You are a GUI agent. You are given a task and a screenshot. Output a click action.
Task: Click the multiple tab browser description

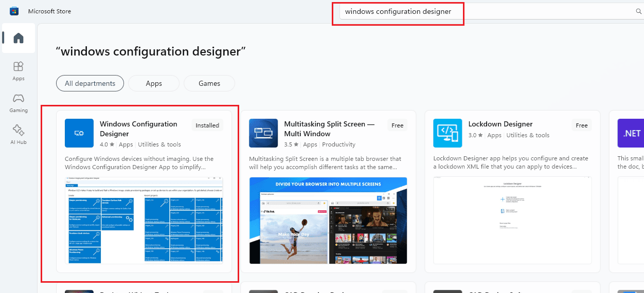click(325, 163)
